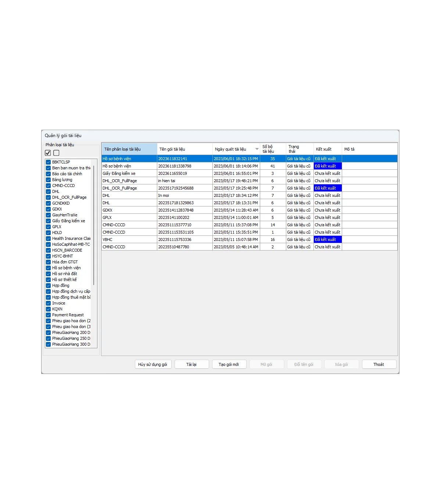Toggle the Invoice checkbox in the list

pos(48,303)
